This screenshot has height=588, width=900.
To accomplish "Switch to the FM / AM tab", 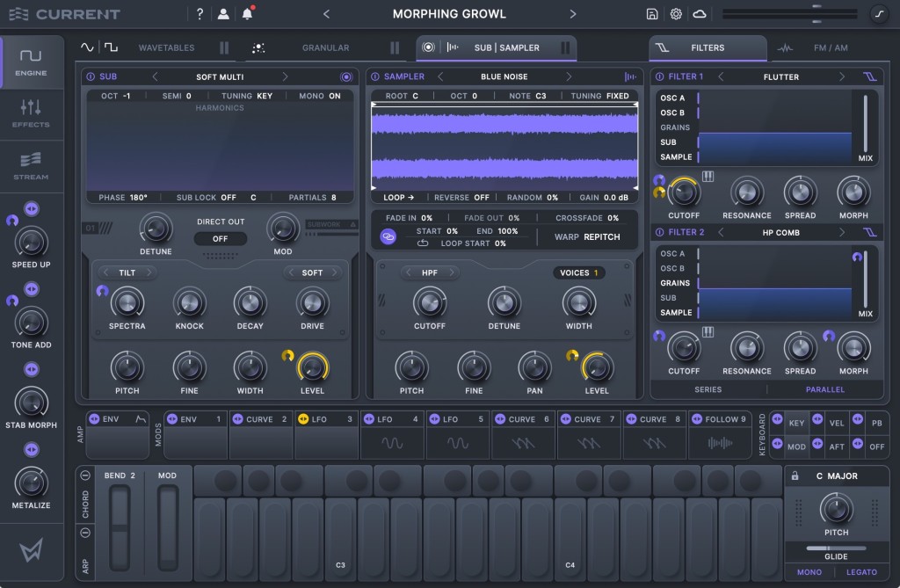I will [830, 47].
